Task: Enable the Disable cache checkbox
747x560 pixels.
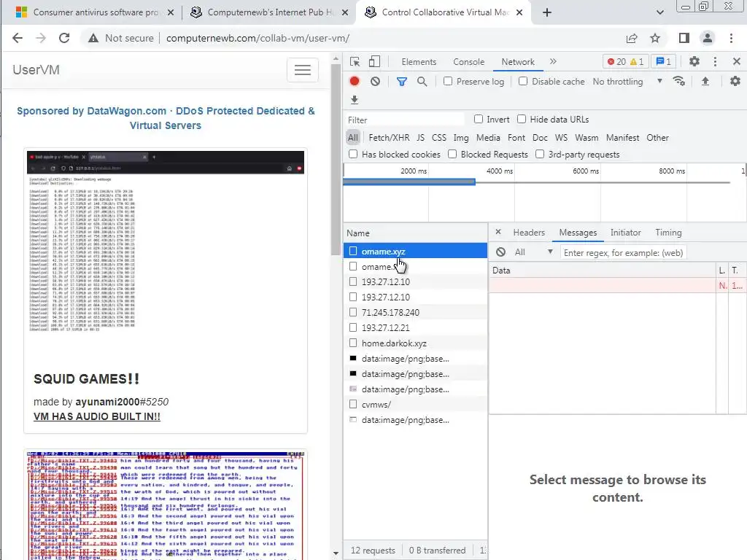Action: click(x=523, y=81)
